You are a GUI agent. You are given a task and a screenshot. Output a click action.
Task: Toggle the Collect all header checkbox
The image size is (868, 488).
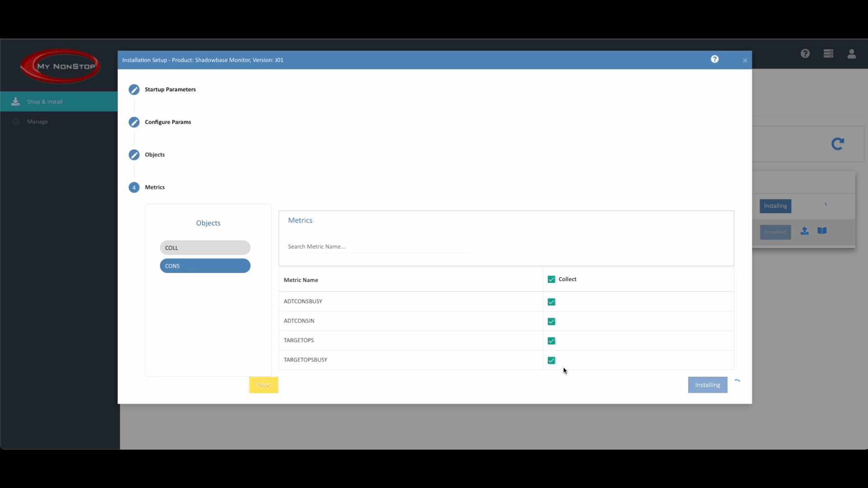551,279
